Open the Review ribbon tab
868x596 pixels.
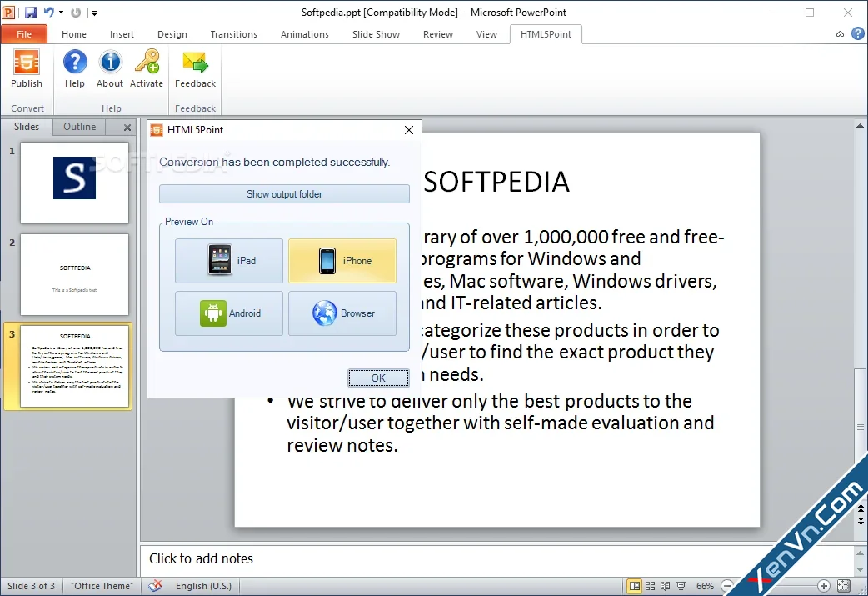tap(438, 34)
